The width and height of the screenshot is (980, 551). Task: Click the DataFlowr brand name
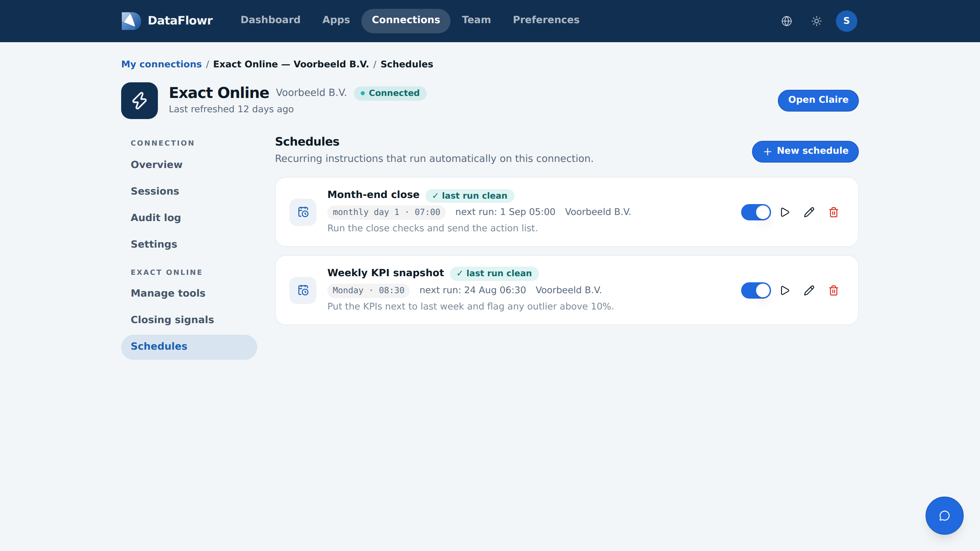pyautogui.click(x=180, y=20)
